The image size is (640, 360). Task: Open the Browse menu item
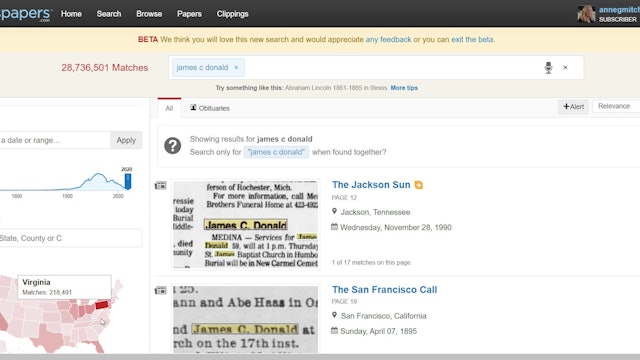(x=149, y=14)
